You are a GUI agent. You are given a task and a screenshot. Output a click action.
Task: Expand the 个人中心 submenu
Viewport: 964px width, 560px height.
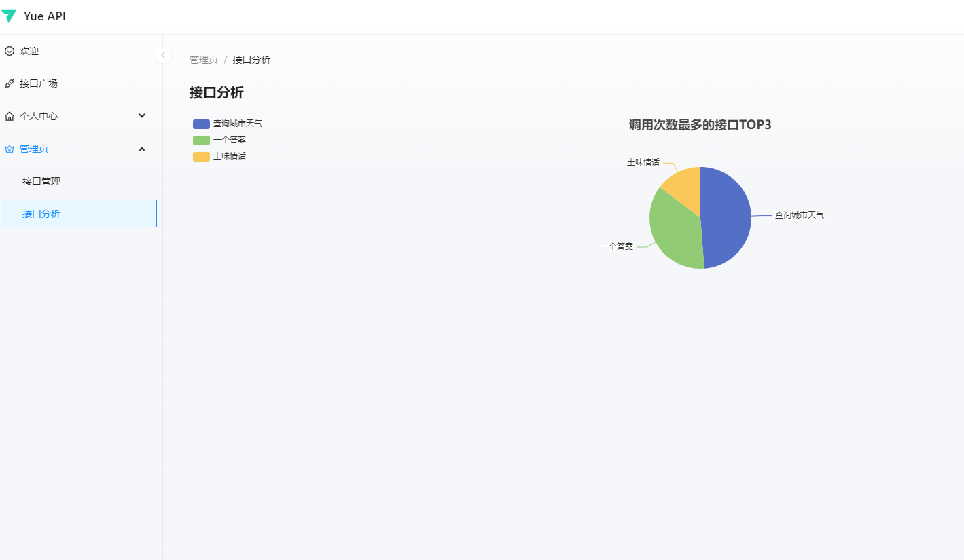[x=142, y=115]
